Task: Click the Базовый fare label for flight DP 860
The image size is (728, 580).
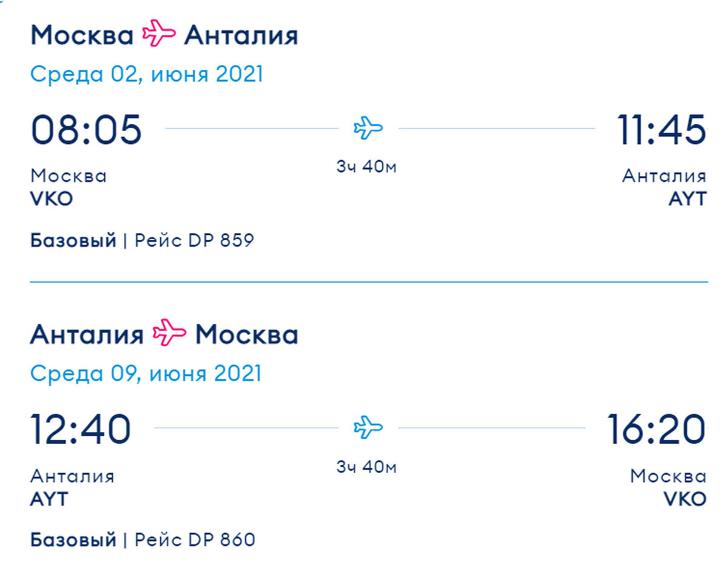Action: pyautogui.click(x=73, y=539)
